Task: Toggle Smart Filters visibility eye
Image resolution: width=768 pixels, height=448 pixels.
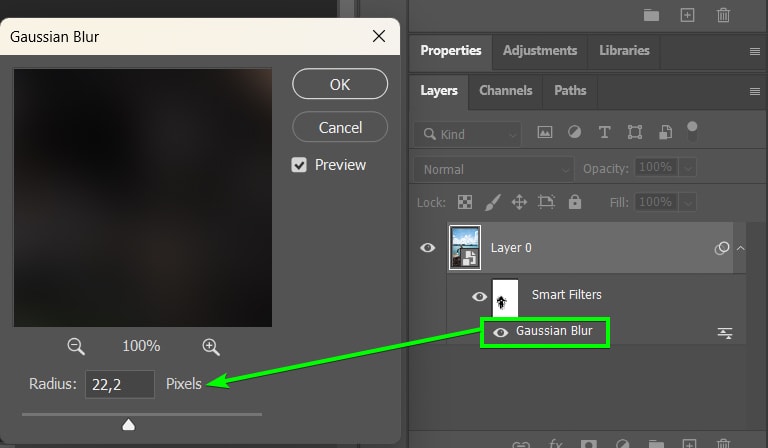Action: [480, 297]
